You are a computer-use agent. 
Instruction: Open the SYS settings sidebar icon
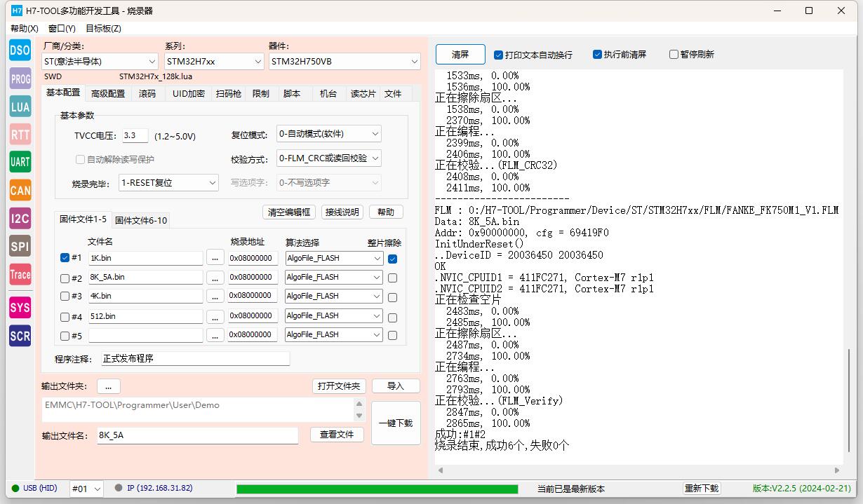[20, 307]
